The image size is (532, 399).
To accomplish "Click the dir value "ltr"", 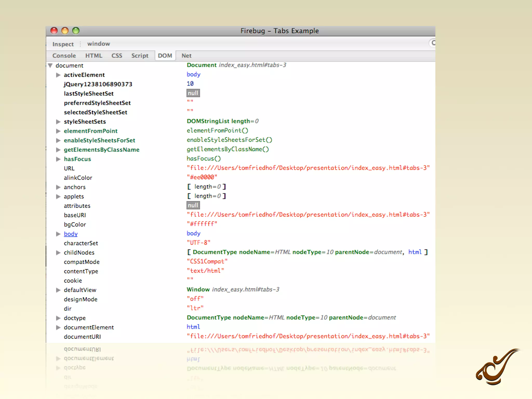I will 195,308.
